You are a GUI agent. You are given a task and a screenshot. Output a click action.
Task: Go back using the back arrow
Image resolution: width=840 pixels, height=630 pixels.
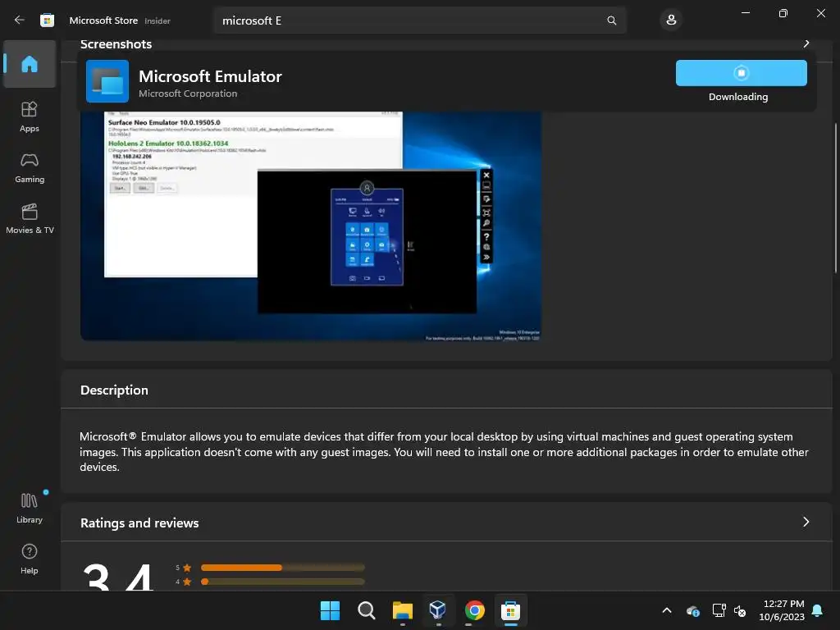[20, 21]
